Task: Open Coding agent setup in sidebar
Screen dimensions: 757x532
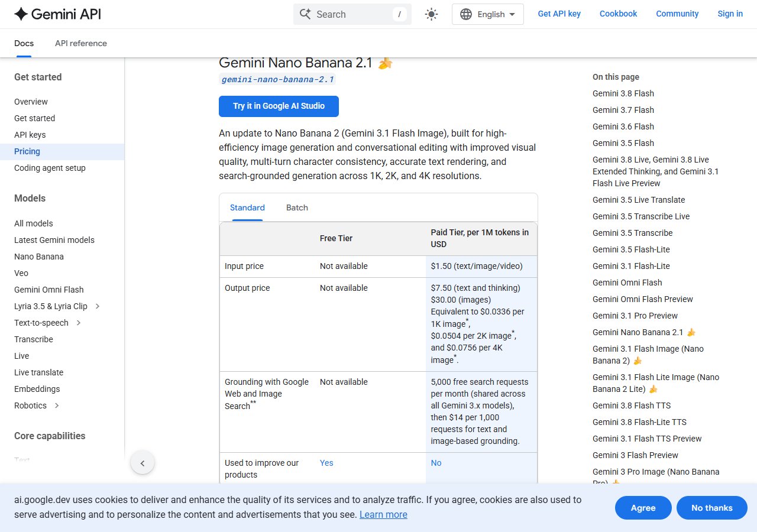Action: [x=50, y=168]
